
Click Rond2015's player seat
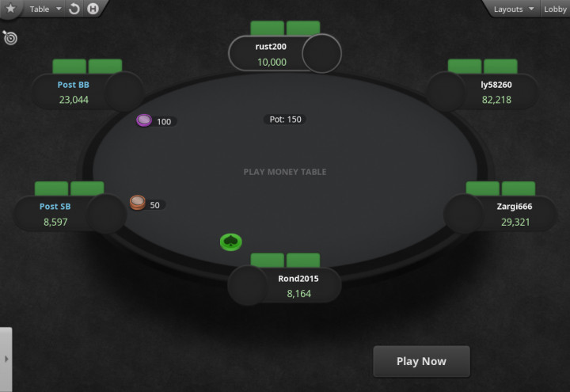[x=284, y=285]
